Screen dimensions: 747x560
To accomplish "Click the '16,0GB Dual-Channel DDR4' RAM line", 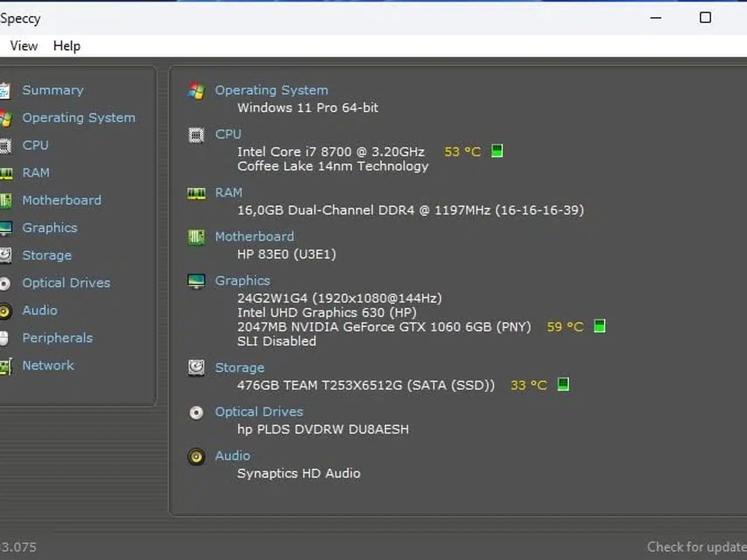I will (x=410, y=210).
